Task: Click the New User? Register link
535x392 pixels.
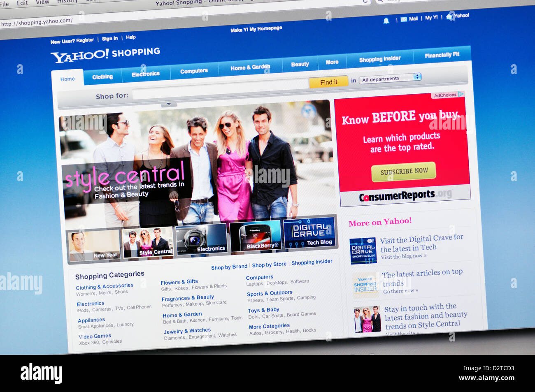Action: point(72,41)
